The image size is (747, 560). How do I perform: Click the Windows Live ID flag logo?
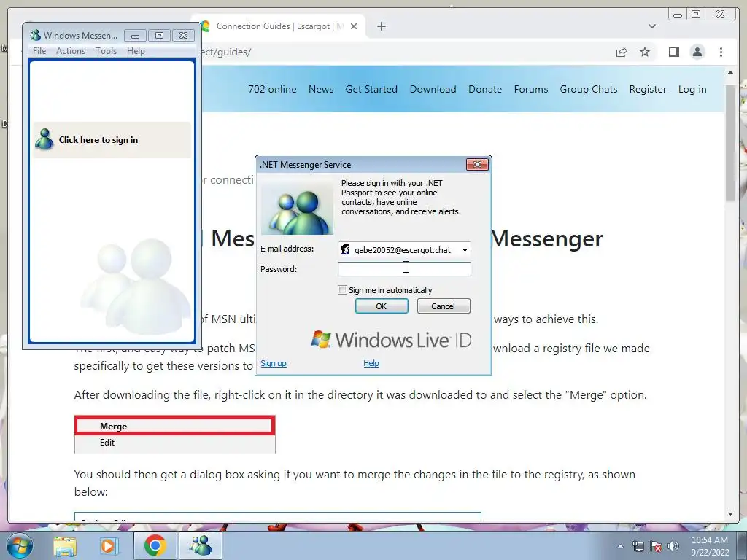321,339
